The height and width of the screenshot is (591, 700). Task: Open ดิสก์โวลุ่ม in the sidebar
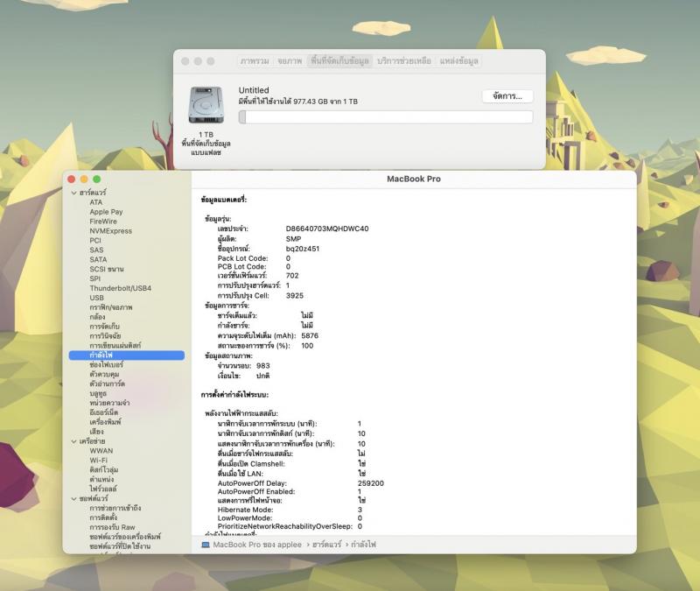(104, 470)
